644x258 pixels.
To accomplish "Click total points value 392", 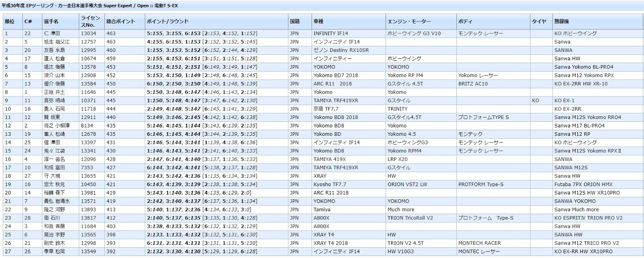I will tap(111, 252).
